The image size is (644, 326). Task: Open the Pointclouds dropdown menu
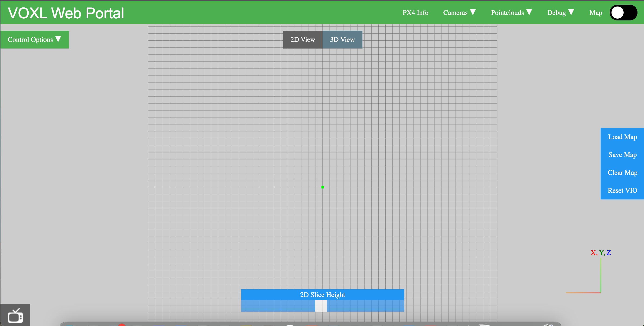pyautogui.click(x=511, y=13)
